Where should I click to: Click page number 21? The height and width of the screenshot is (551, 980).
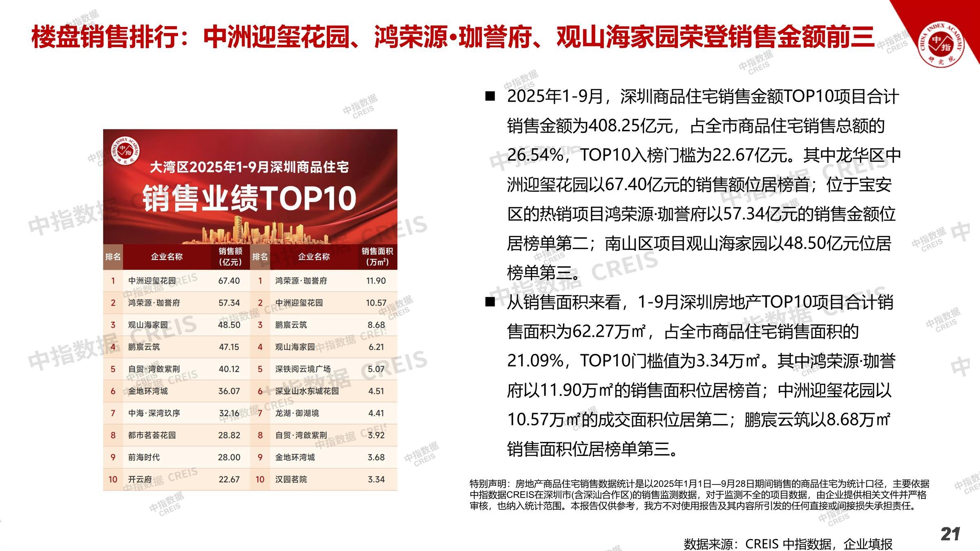pos(950,534)
